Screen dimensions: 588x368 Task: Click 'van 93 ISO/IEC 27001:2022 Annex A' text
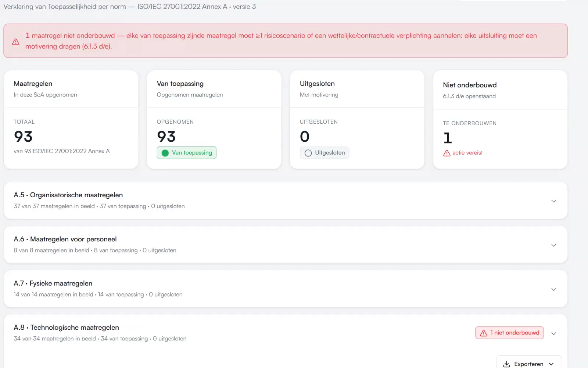(x=62, y=151)
